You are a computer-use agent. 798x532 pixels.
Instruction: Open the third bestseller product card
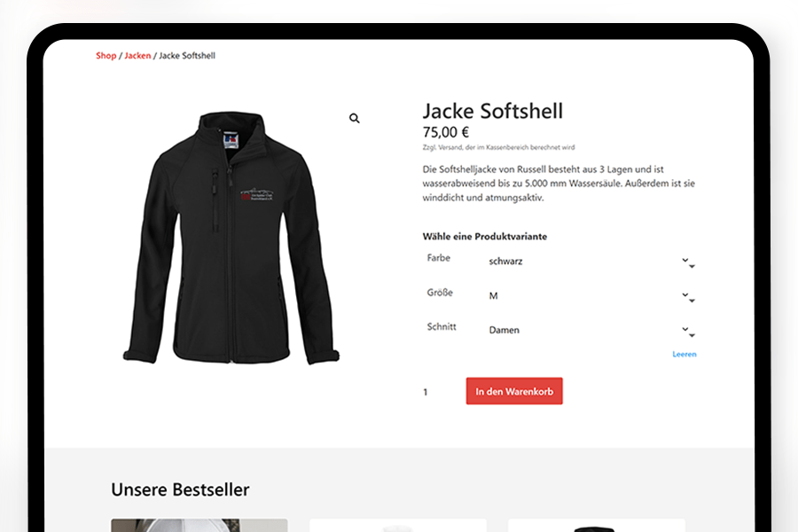(597, 526)
